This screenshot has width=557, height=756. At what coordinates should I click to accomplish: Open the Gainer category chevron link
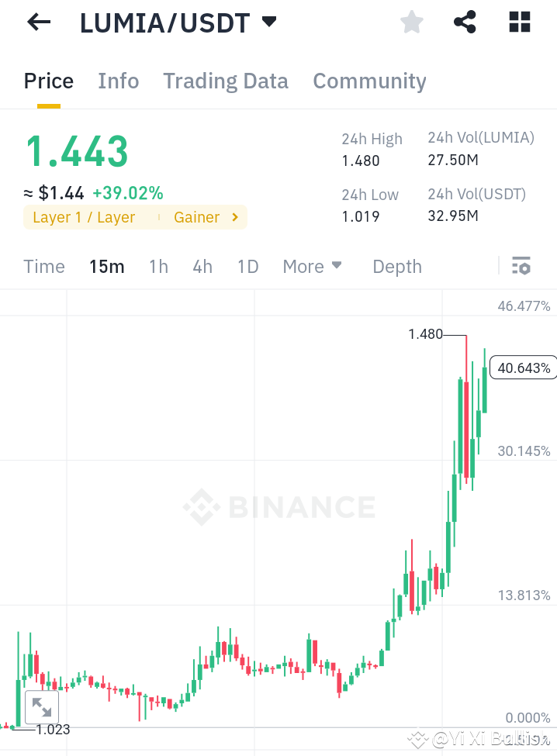click(x=206, y=217)
